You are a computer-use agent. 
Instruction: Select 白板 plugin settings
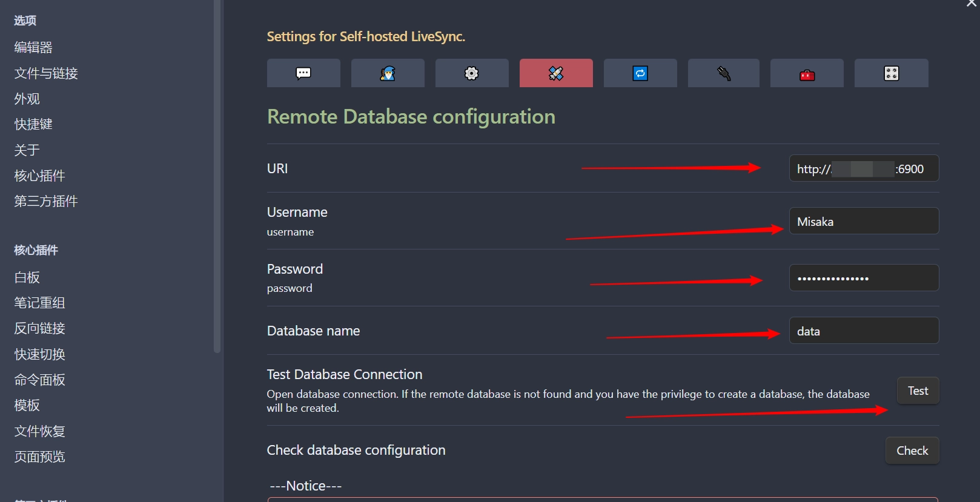[27, 277]
